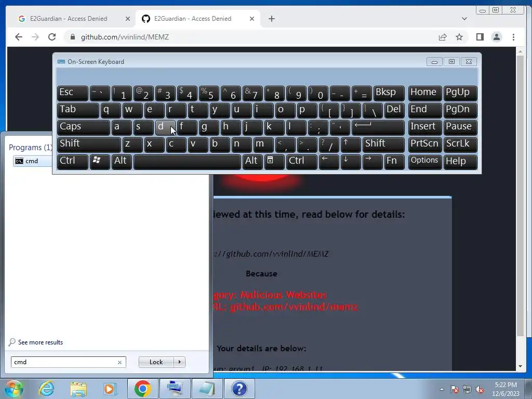Toggle the right Shift key

(383, 144)
